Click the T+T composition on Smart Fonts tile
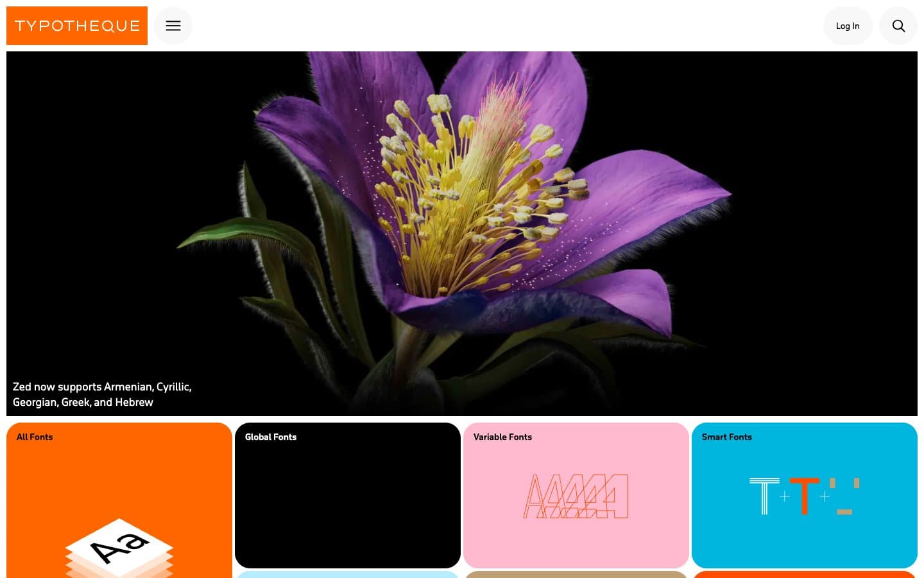Viewport: 924px width, 578px height. point(804,496)
